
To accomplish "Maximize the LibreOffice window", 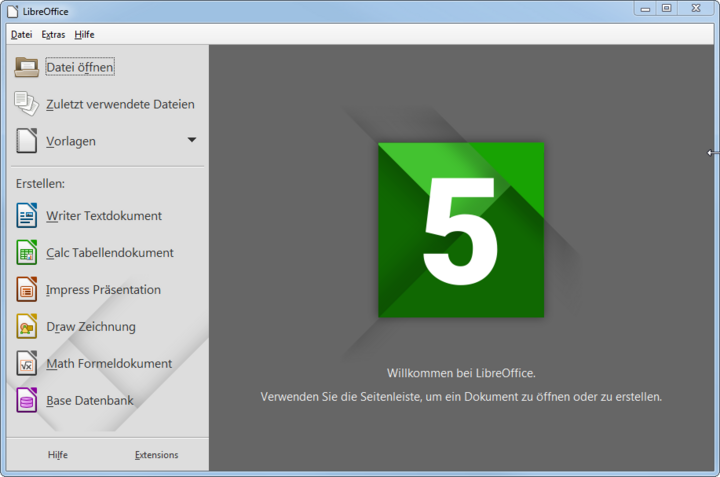I will click(x=666, y=8).
